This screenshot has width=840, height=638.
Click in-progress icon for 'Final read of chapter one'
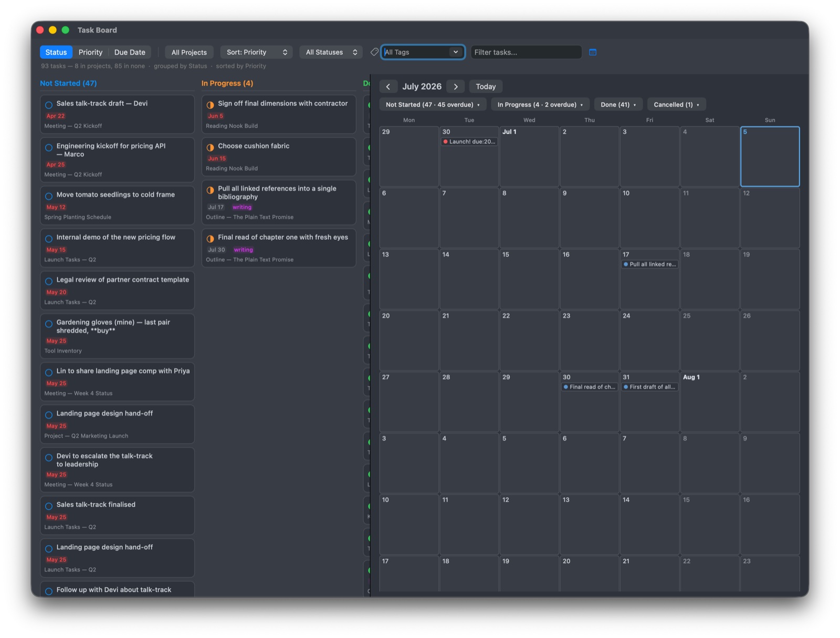pyautogui.click(x=211, y=238)
